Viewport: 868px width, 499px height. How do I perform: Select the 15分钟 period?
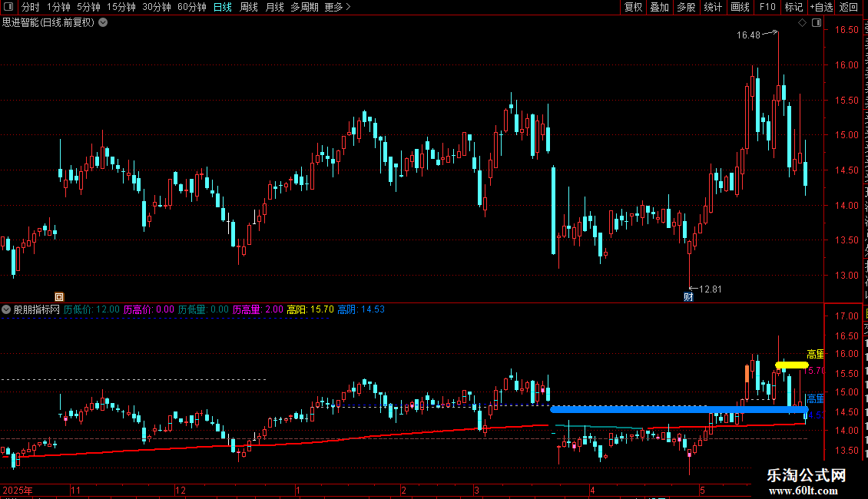coord(121,7)
